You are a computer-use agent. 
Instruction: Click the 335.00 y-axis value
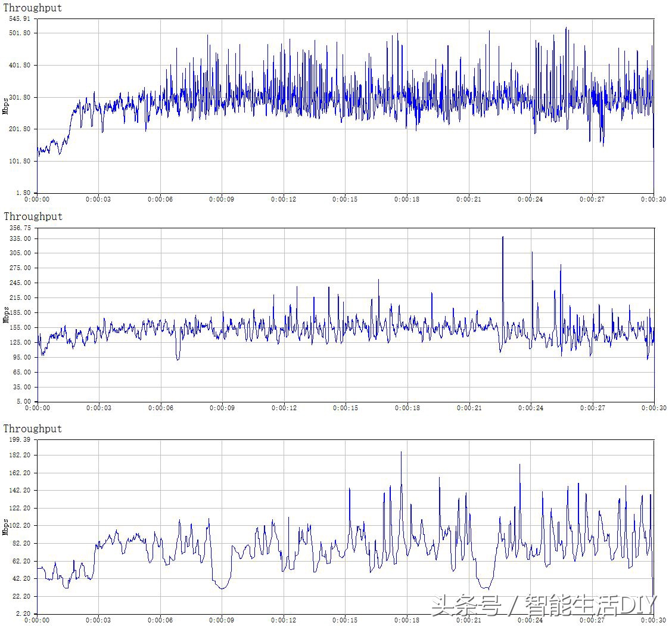click(x=21, y=238)
